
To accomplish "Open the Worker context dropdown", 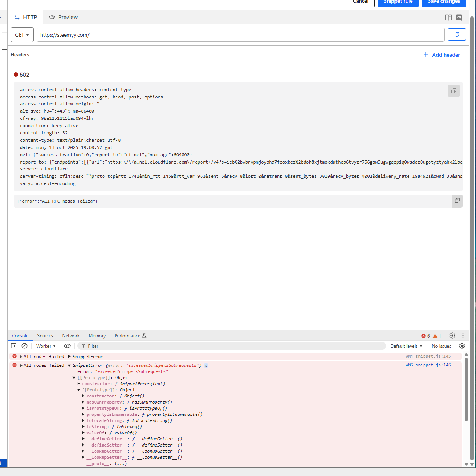I will (x=46, y=346).
